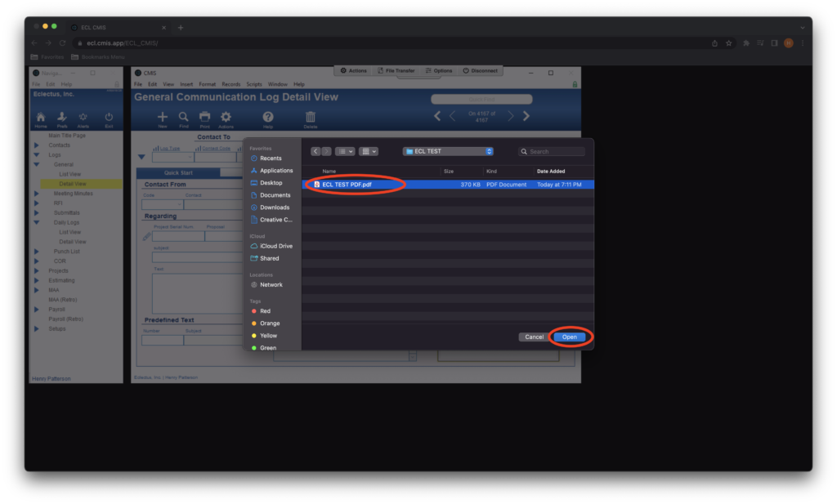Click the Open button in file dialog
837x504 pixels.
569,337
